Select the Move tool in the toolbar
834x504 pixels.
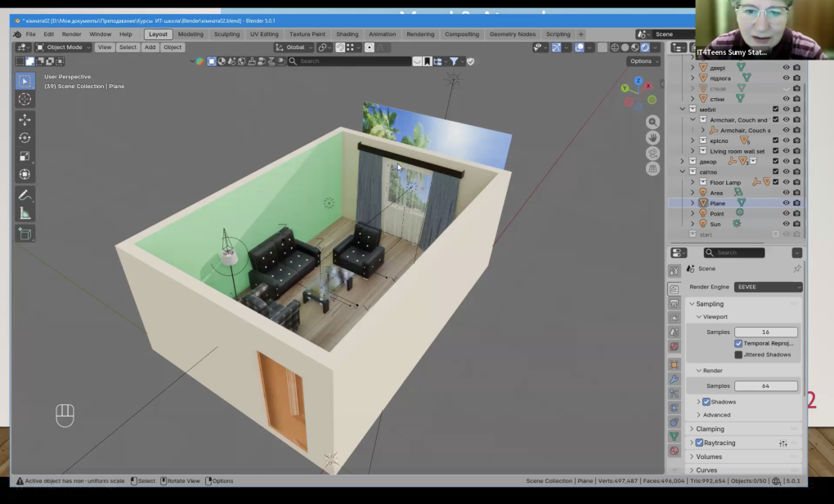tap(25, 119)
